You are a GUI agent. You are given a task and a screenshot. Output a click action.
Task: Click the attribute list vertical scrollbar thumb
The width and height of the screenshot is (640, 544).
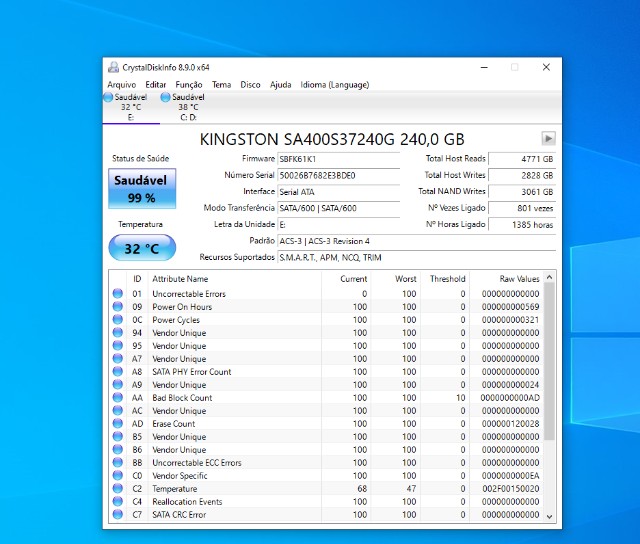point(549,362)
